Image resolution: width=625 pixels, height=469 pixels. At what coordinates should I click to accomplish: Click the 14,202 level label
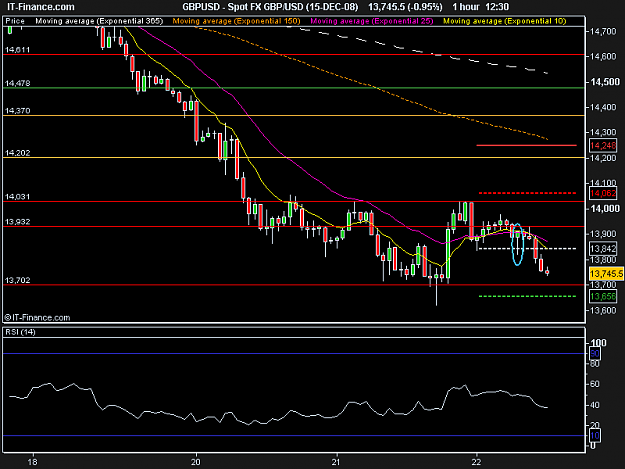[x=18, y=153]
